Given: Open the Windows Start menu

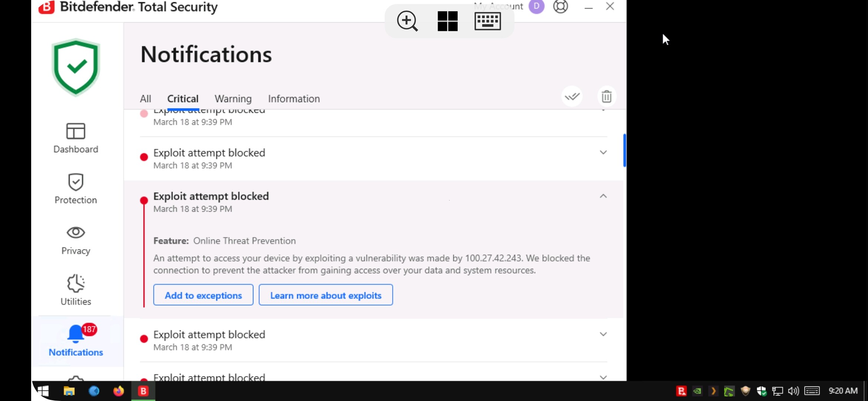Looking at the screenshot, I should pos(43,391).
